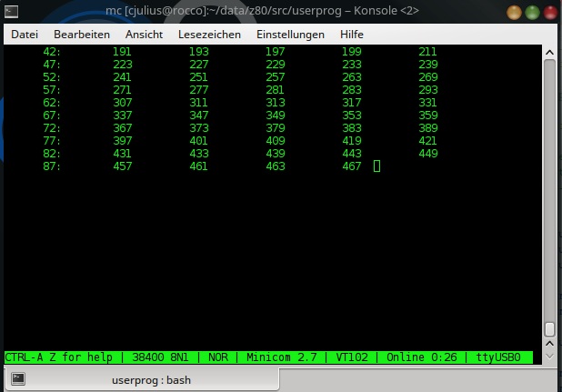Maximize the window with the green button
The image size is (562, 392).
pyautogui.click(x=532, y=13)
